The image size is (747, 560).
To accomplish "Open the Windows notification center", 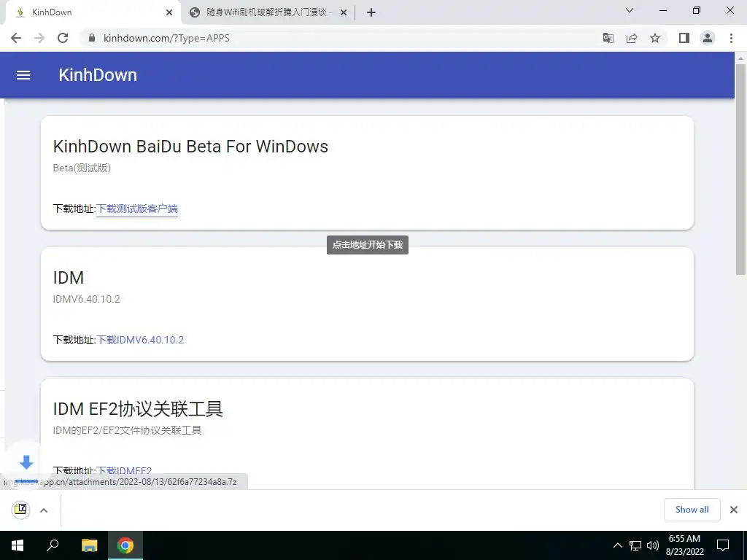I will click(x=723, y=545).
